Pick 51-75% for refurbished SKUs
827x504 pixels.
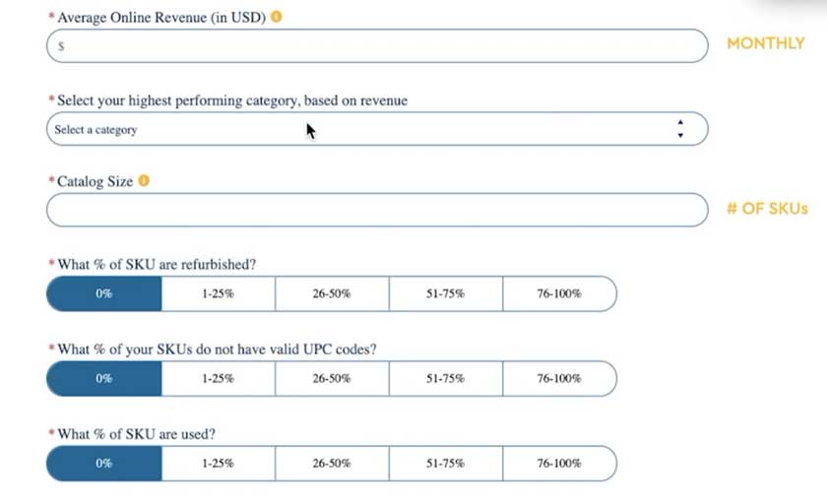click(445, 293)
